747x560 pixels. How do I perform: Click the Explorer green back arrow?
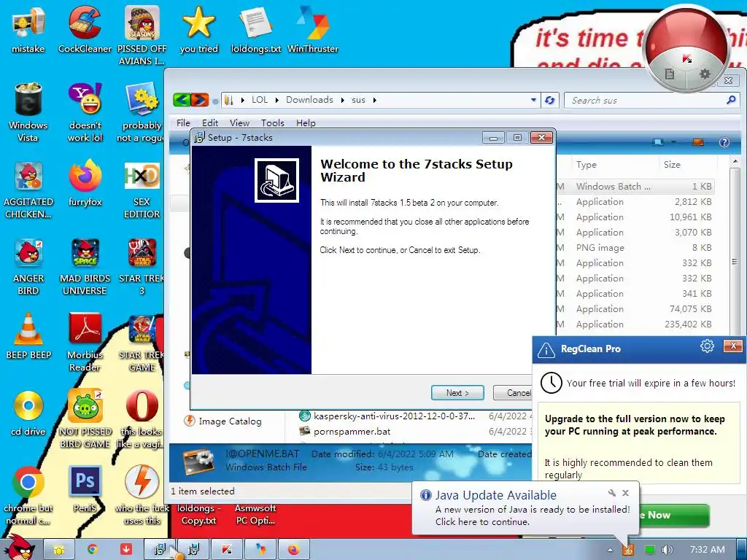point(182,100)
